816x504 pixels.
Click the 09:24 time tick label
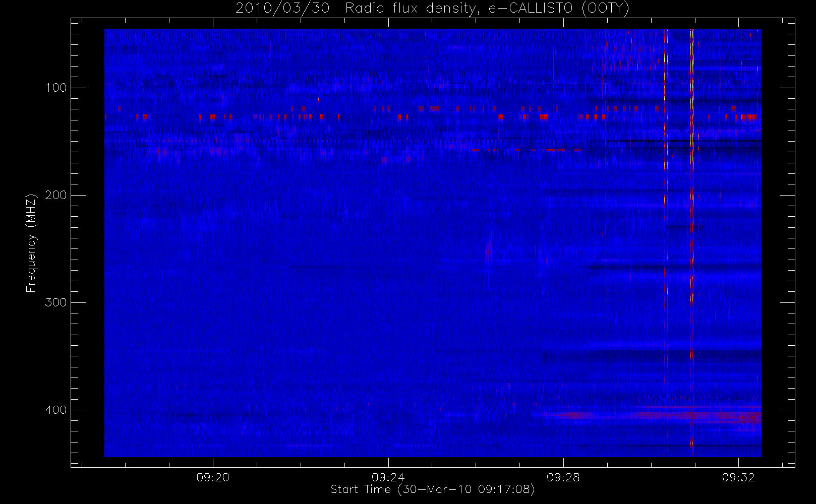click(388, 477)
